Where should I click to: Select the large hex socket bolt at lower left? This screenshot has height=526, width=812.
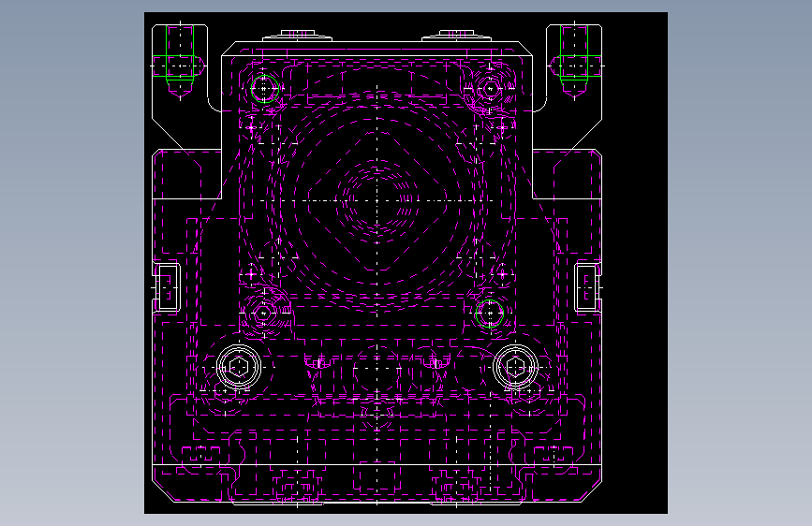238,367
